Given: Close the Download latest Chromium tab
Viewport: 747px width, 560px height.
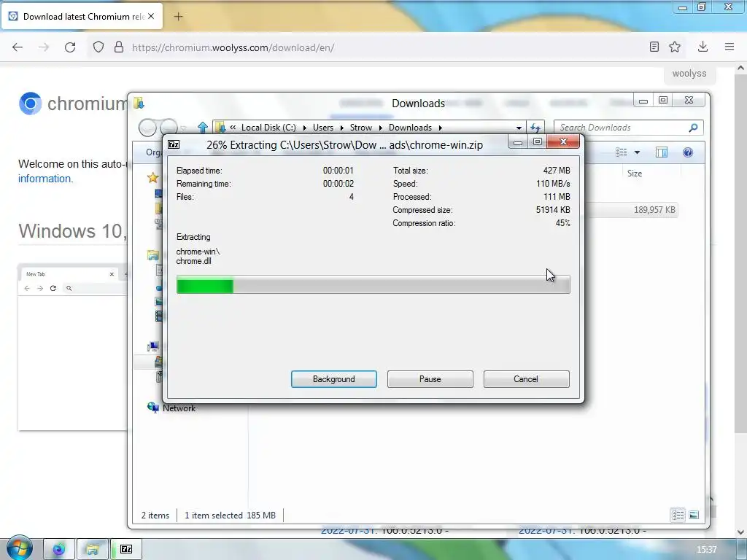Looking at the screenshot, I should coord(151,16).
